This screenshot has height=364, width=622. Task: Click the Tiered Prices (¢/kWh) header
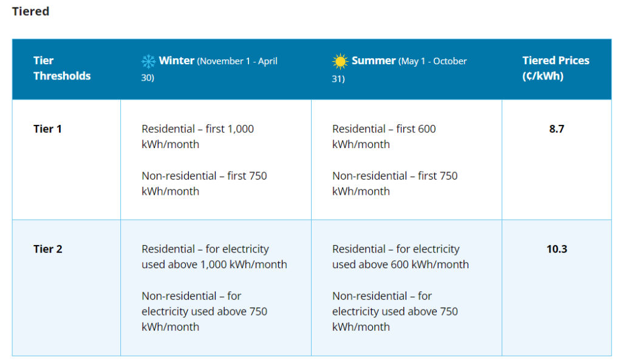pyautogui.click(x=556, y=68)
